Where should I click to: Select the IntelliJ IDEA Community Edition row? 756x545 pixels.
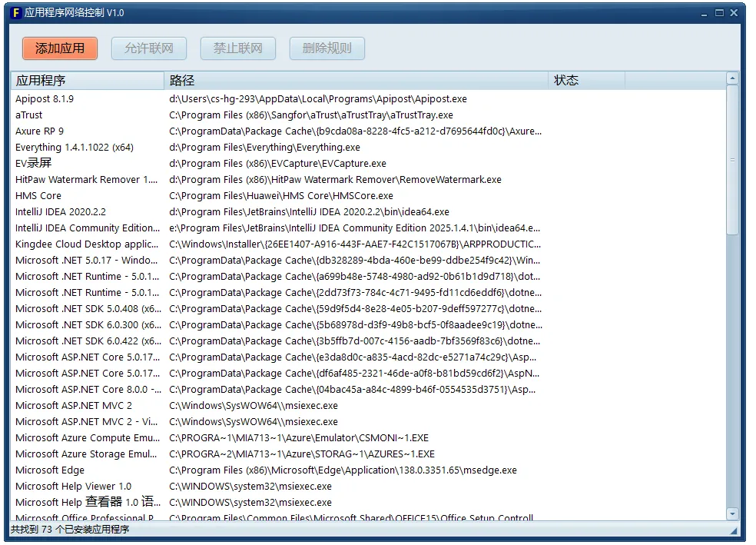pyautogui.click(x=368, y=228)
